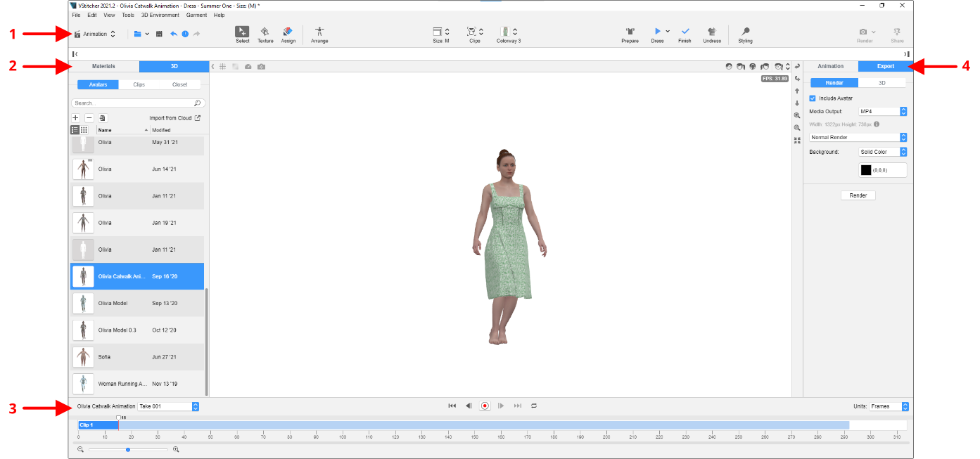Click the down arrow in viewport side strip

point(797,103)
